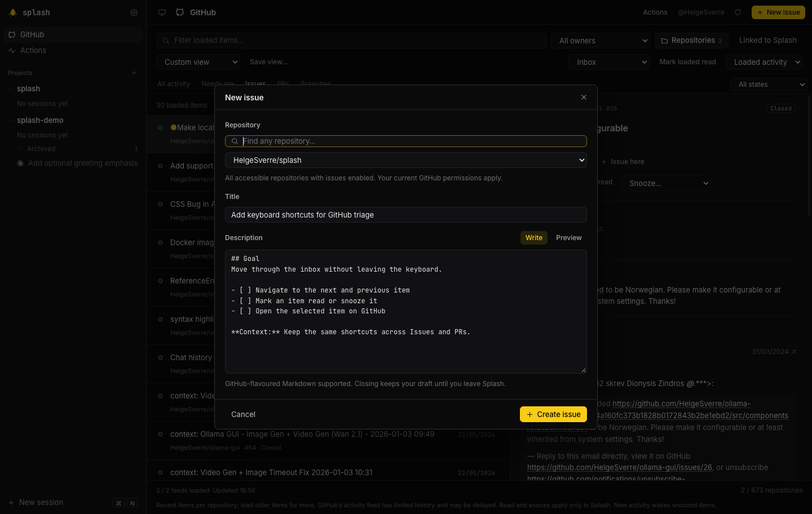The height and width of the screenshot is (514, 812).
Task: Click the Find any repository field
Action: pos(406,141)
